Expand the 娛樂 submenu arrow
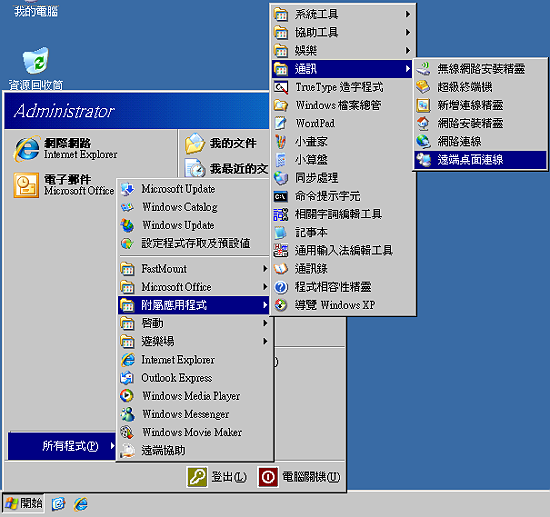This screenshot has width=550, height=517. coord(408,51)
